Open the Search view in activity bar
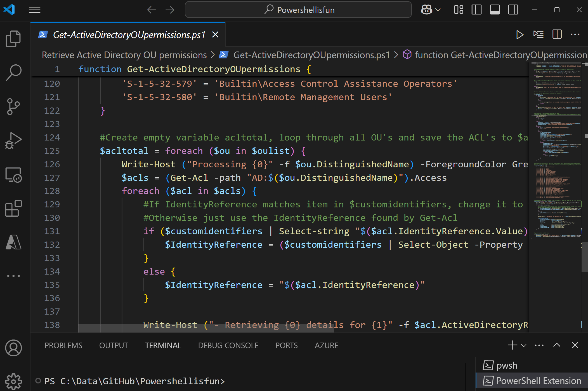Viewport: 588px width, 391px height. [x=13, y=72]
